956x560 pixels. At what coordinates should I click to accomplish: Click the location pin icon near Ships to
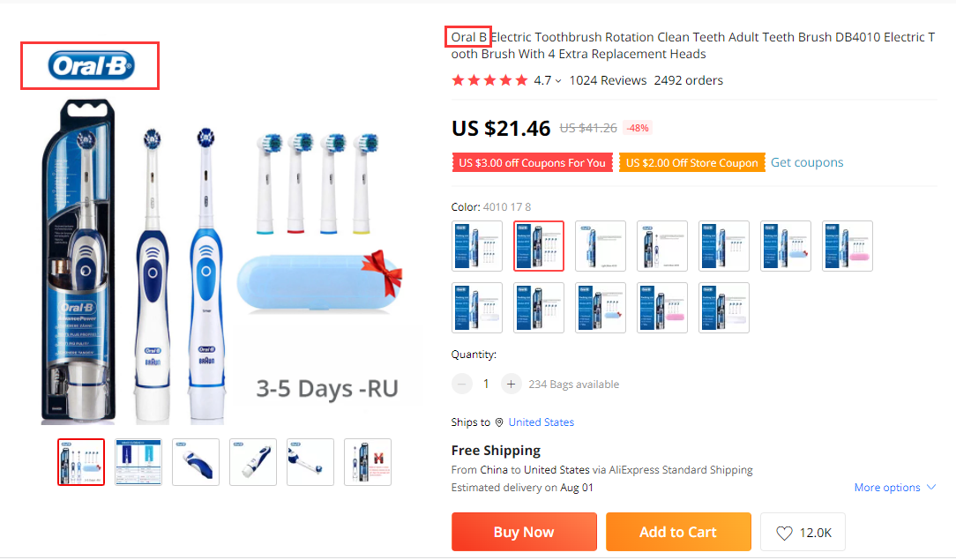click(x=499, y=422)
